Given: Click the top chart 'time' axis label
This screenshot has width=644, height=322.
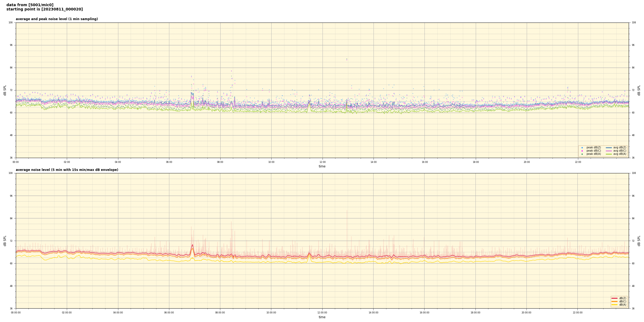Looking at the screenshot, I should 322,166.
